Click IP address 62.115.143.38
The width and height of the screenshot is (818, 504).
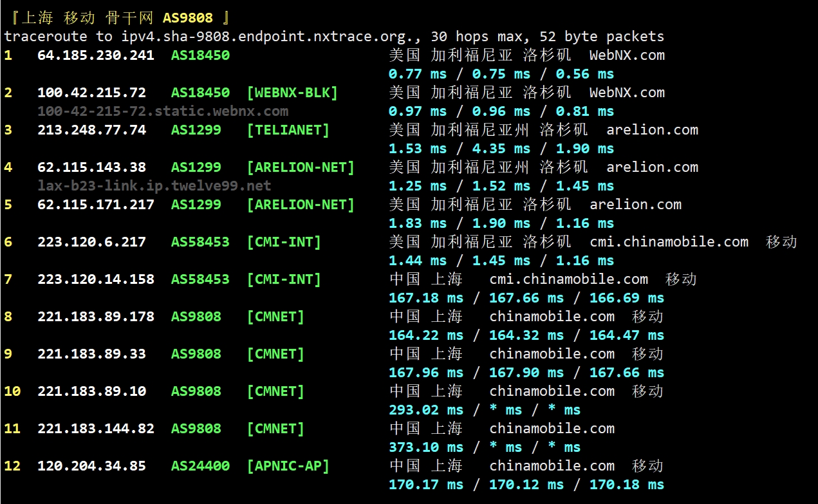(x=91, y=167)
